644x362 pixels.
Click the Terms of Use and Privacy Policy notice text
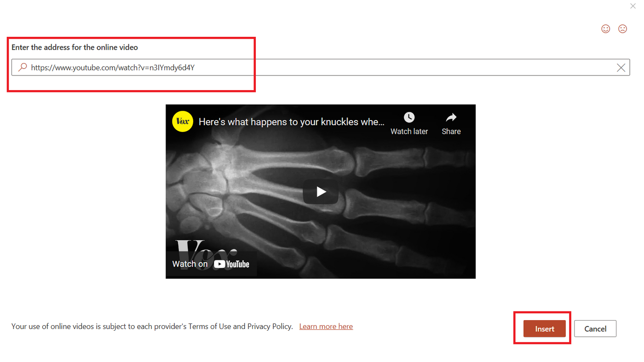(152, 327)
